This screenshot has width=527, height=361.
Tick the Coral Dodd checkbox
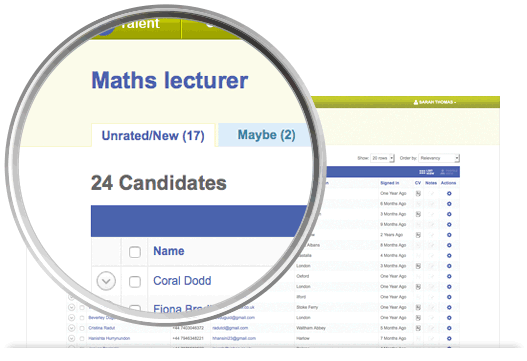pos(135,282)
